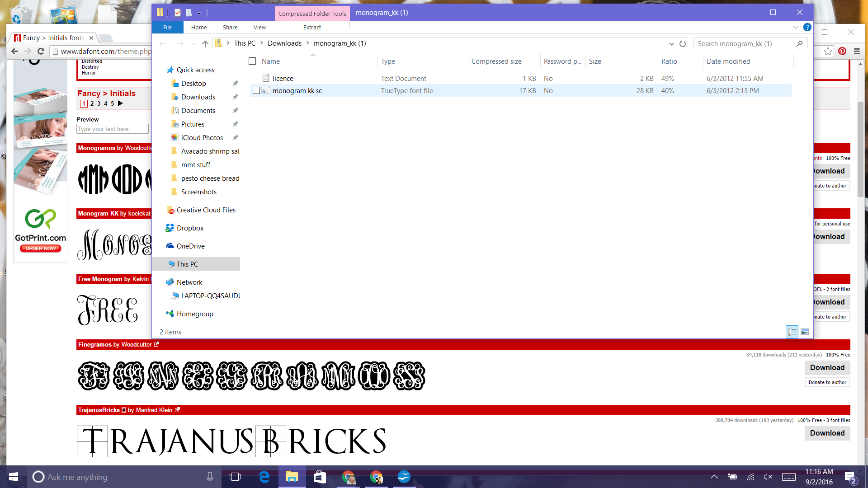
Task: Sort files by the Name column
Action: tap(271, 61)
